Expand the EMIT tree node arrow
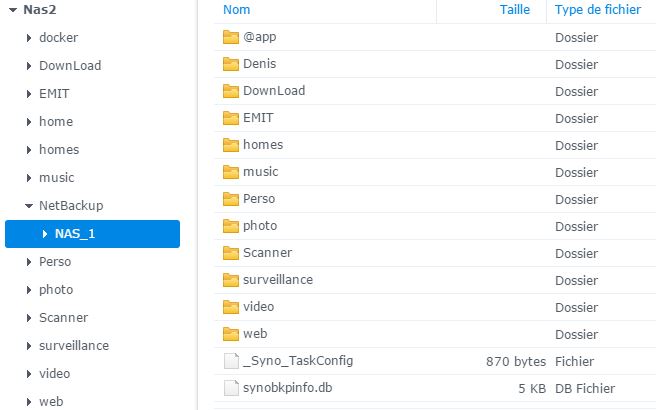Image resolution: width=656 pixels, height=410 pixels. [x=28, y=94]
